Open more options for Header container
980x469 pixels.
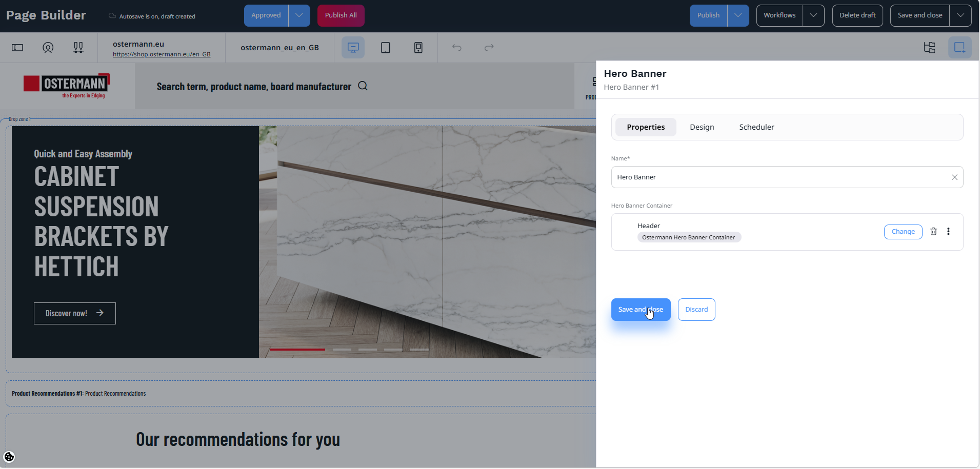pos(948,232)
